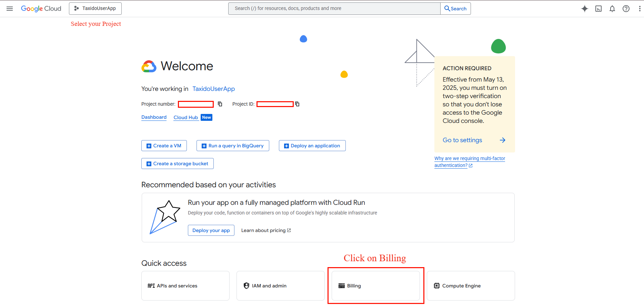This screenshot has height=305, width=644.
Task: Click the Create a VM button
Action: coord(164,146)
